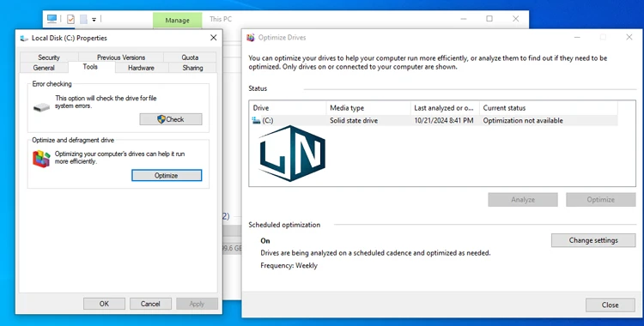Screen dimensions: 644x326
Task: Click the 'On' scheduled optimization status
Action: (x=265, y=240)
